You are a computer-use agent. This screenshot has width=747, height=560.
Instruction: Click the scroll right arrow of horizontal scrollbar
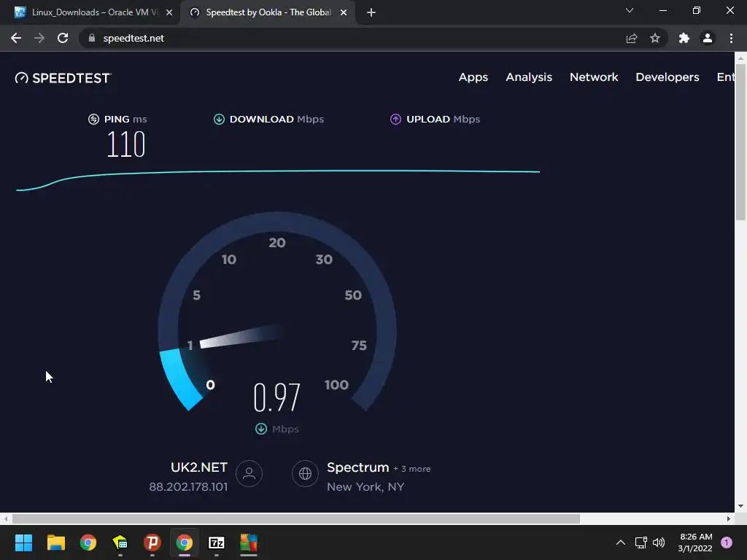pyautogui.click(x=729, y=518)
